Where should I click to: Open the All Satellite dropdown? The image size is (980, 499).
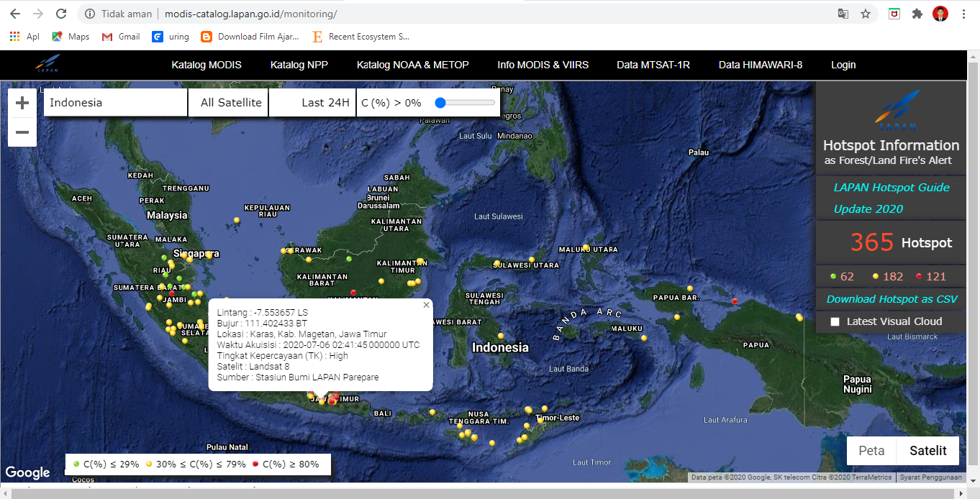(229, 103)
